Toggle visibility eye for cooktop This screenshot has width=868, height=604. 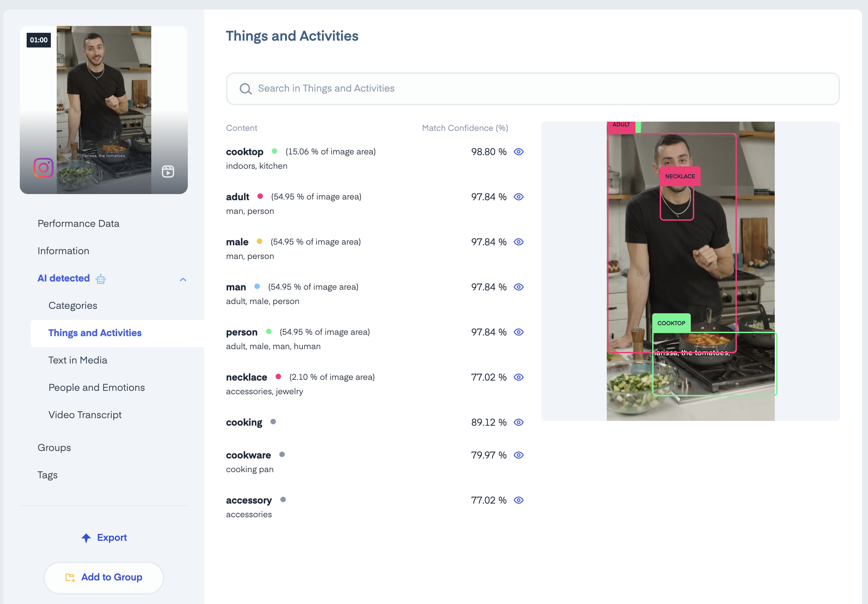518,152
